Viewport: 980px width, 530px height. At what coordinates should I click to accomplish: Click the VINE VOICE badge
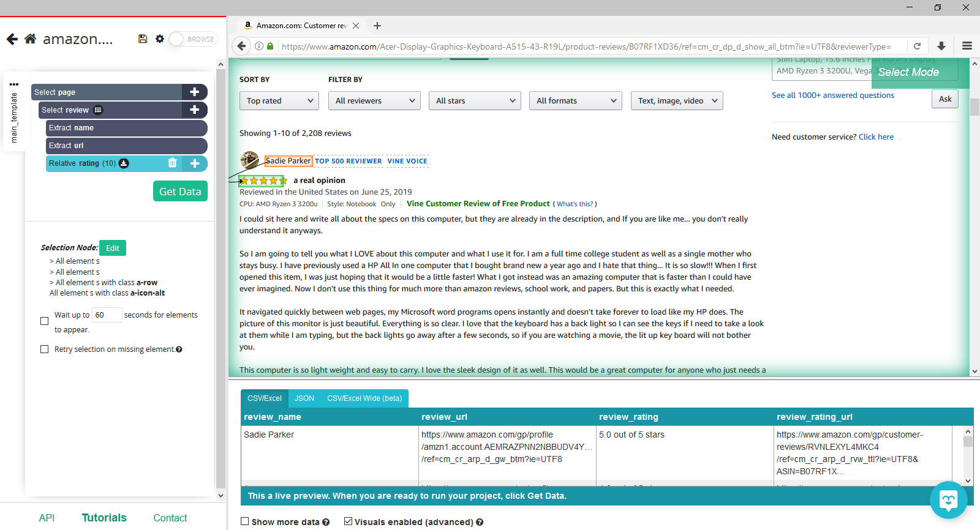point(407,162)
